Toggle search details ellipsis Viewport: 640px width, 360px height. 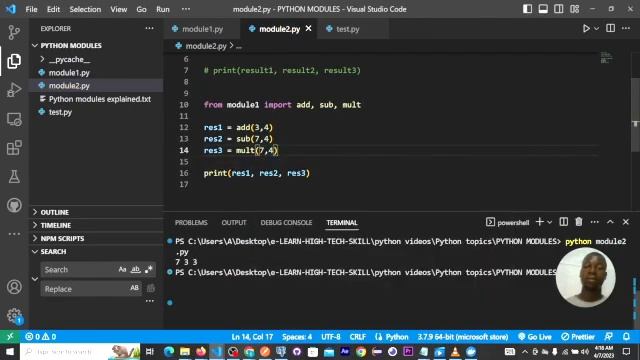pos(150,301)
